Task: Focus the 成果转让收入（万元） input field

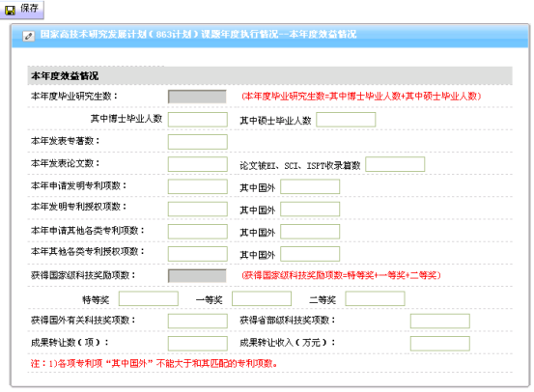Action: [x=440, y=344]
